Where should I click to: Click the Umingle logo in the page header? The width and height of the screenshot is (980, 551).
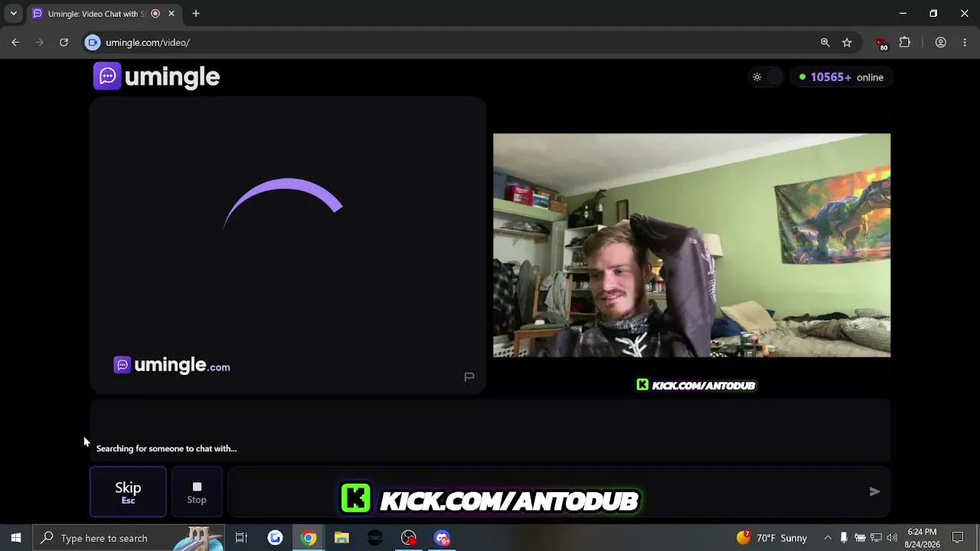[157, 77]
